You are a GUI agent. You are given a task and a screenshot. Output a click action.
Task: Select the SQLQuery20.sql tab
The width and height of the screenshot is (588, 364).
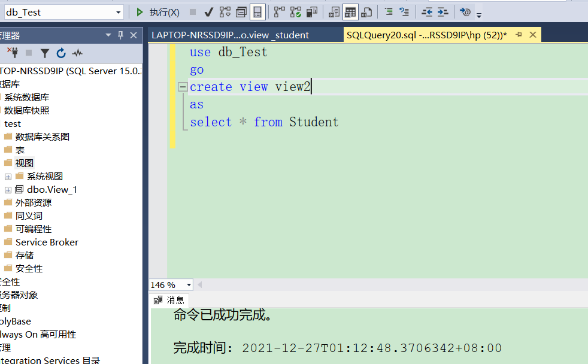(x=427, y=35)
